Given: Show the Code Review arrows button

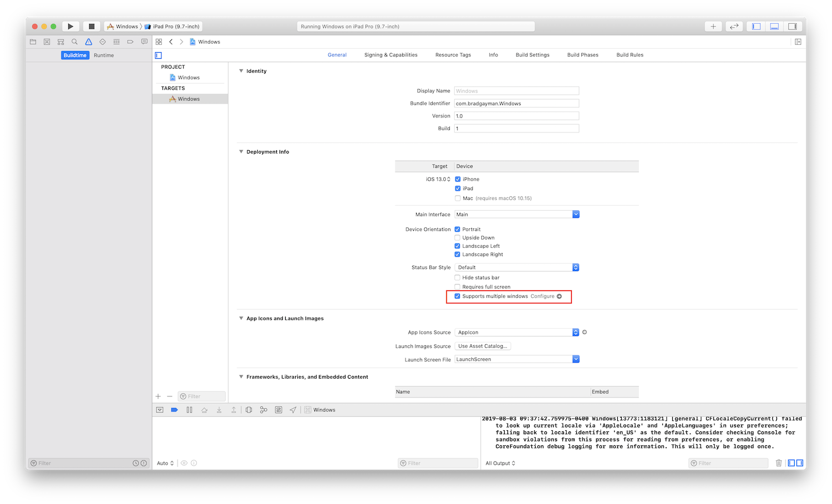Looking at the screenshot, I should tap(734, 26).
